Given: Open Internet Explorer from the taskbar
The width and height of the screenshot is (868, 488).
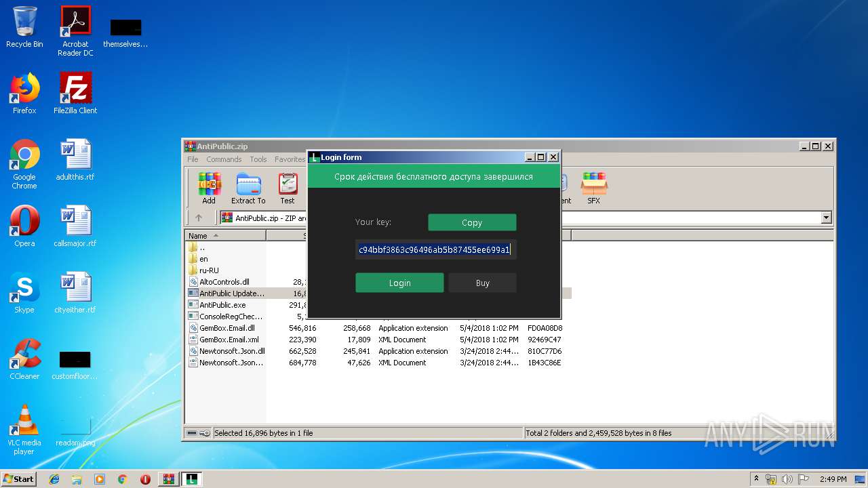Looking at the screenshot, I should [54, 479].
